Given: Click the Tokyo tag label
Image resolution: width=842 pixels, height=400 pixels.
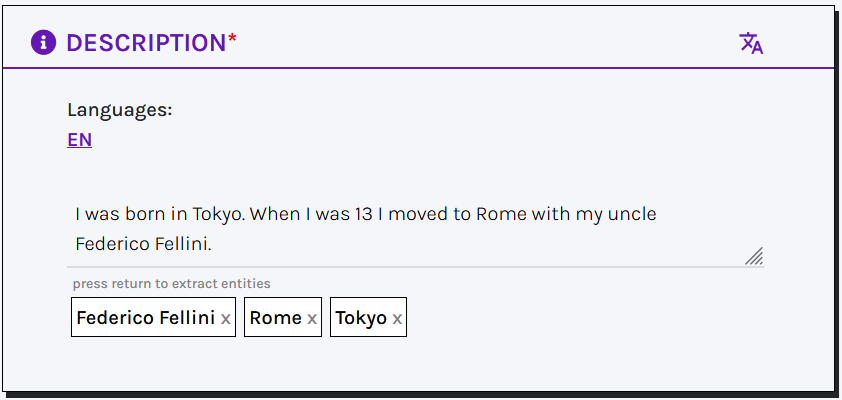Looking at the screenshot, I should (x=361, y=318).
